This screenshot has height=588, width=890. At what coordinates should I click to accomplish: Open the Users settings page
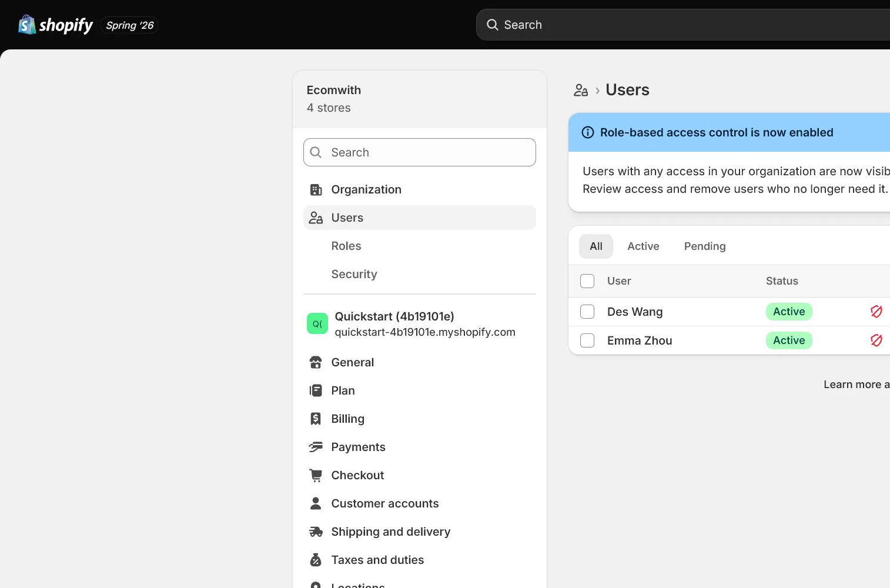coord(420,218)
